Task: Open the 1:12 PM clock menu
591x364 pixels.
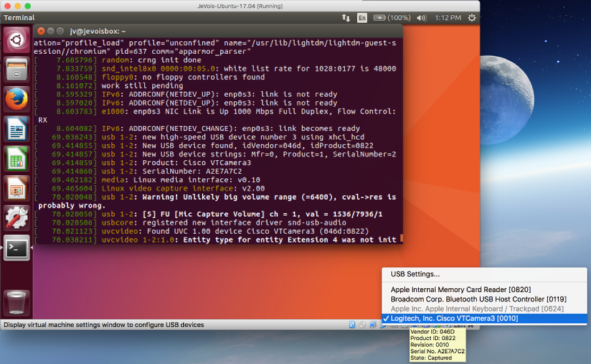Action: coord(448,17)
